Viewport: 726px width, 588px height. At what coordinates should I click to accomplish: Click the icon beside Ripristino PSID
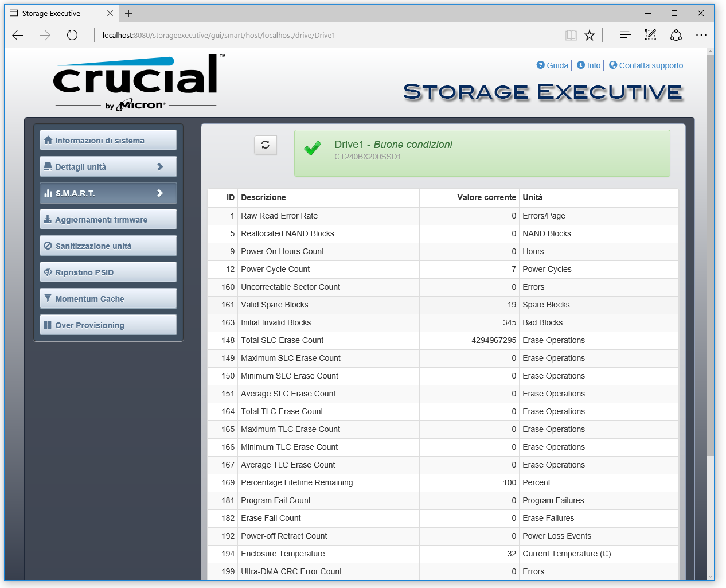[x=48, y=272]
